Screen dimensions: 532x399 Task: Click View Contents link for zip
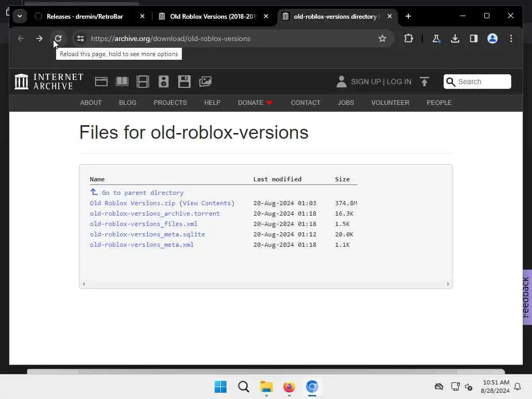[x=207, y=203]
